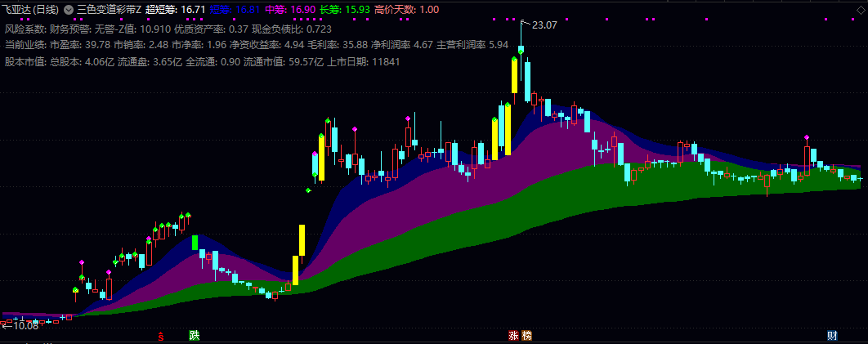Click the red dollar marker on the timeline
868x344 pixels.
(161, 336)
